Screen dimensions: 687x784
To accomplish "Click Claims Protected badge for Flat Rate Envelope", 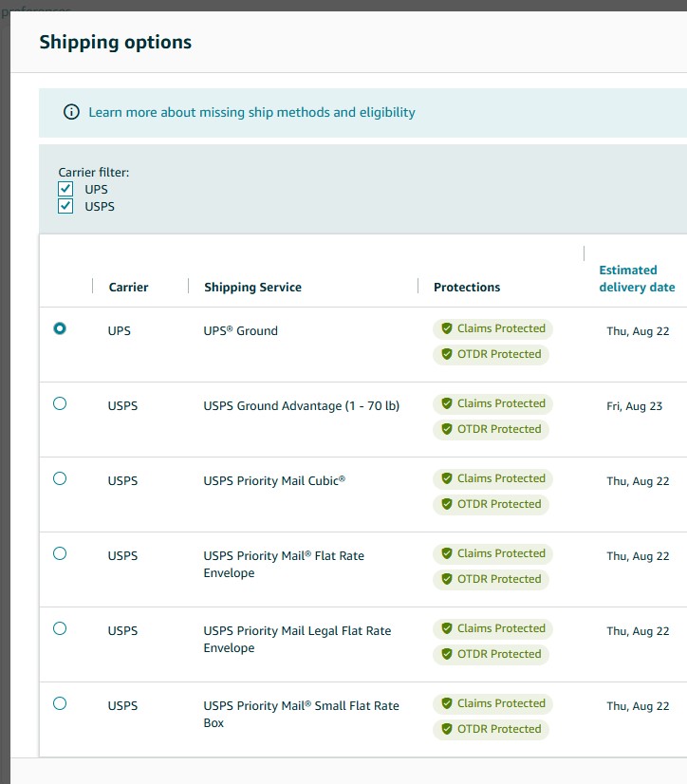I will pyautogui.click(x=492, y=553).
